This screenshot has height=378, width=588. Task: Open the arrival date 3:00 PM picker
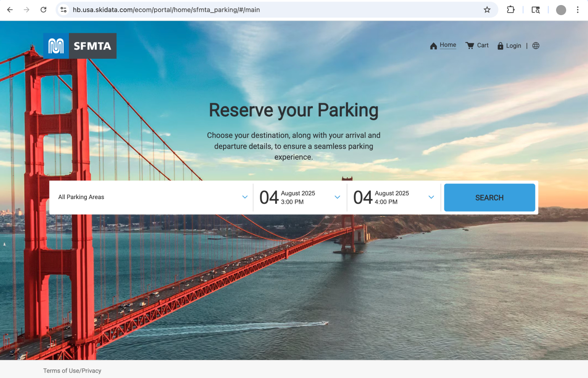coord(300,197)
